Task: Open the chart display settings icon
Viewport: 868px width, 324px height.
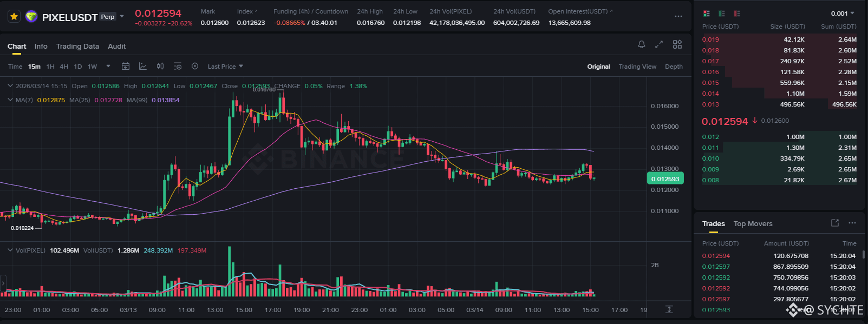Action: click(x=178, y=66)
